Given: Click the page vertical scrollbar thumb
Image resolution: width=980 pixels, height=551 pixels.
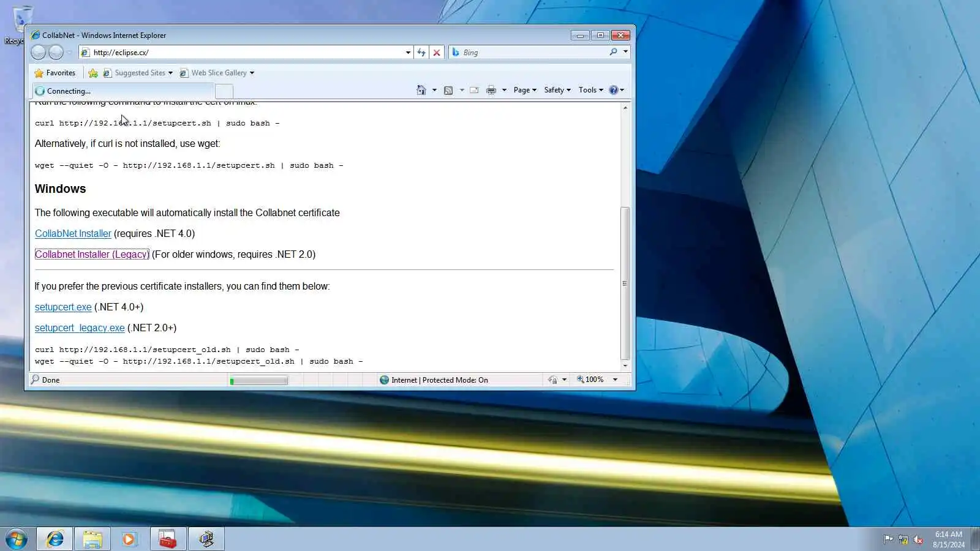Looking at the screenshot, I should pos(625,283).
